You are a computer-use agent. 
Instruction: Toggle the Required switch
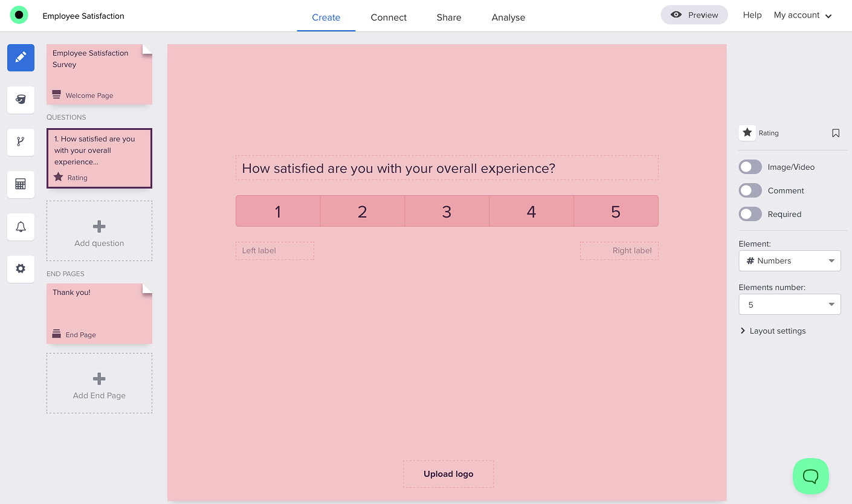point(750,214)
